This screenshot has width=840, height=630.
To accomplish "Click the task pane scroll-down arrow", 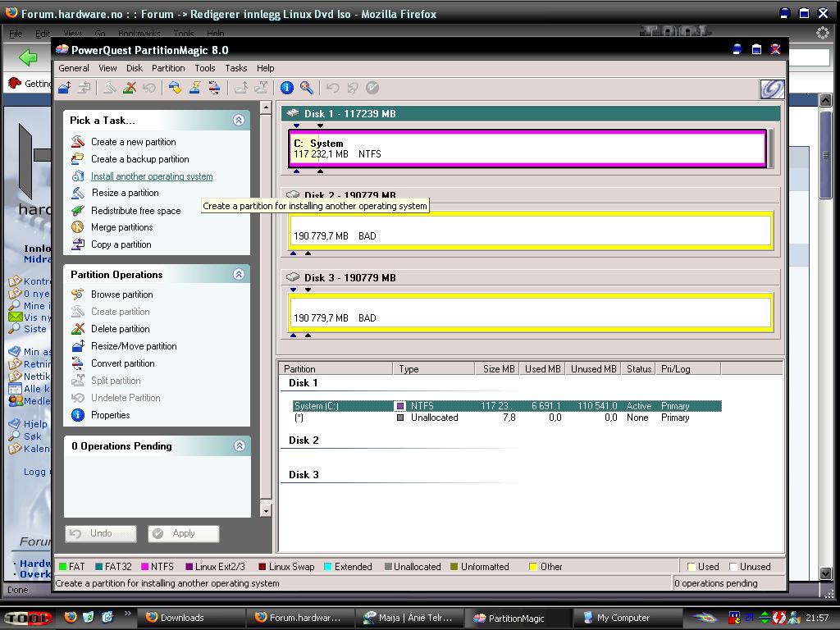I will 266,510.
